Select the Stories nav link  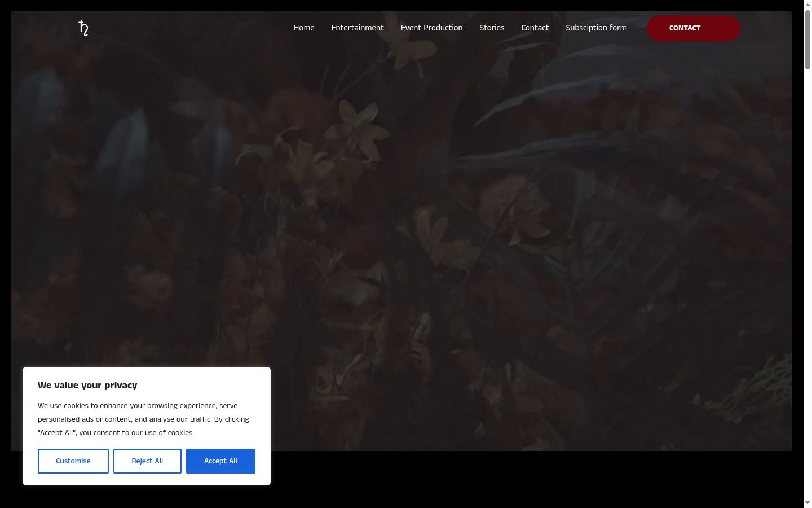pyautogui.click(x=492, y=28)
